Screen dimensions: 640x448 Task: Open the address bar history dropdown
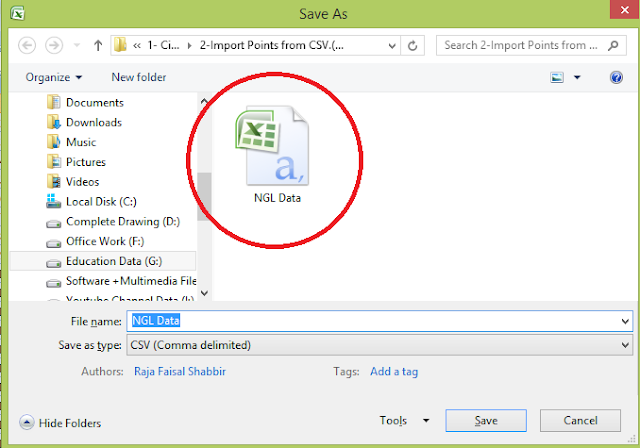point(392,46)
